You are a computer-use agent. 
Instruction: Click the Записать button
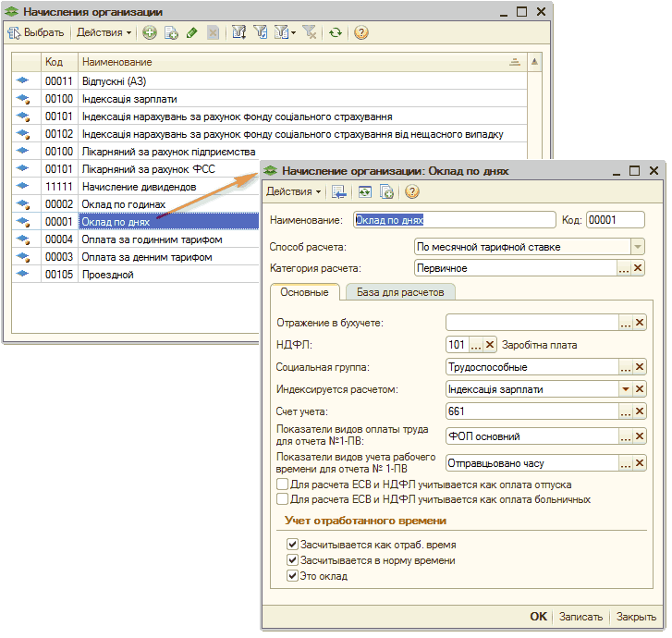click(581, 617)
